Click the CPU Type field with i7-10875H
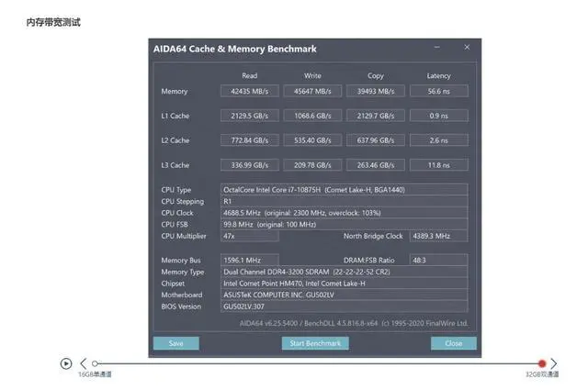The height and width of the screenshot is (390, 588). click(x=345, y=190)
